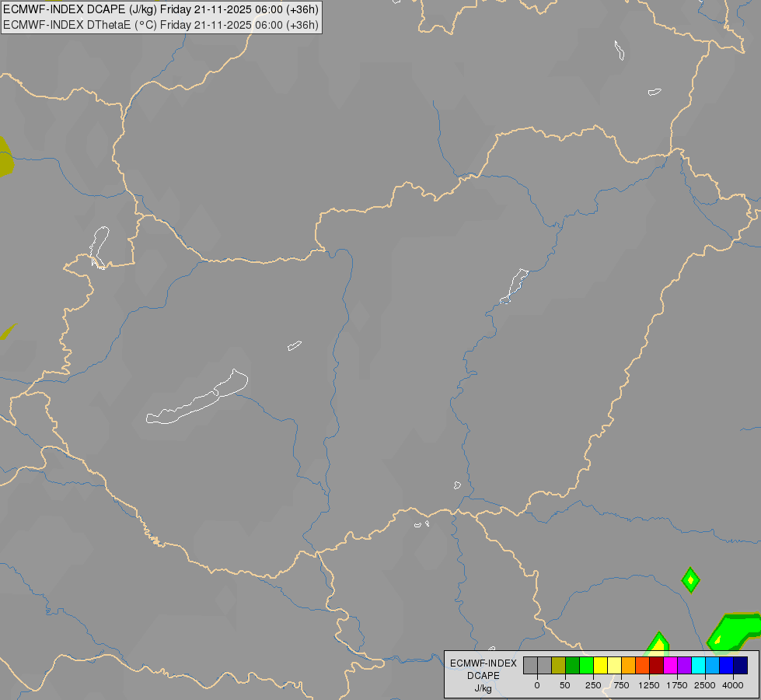Select the orange swatch in the legend
The width and height of the screenshot is (761, 700).
pyautogui.click(x=629, y=666)
